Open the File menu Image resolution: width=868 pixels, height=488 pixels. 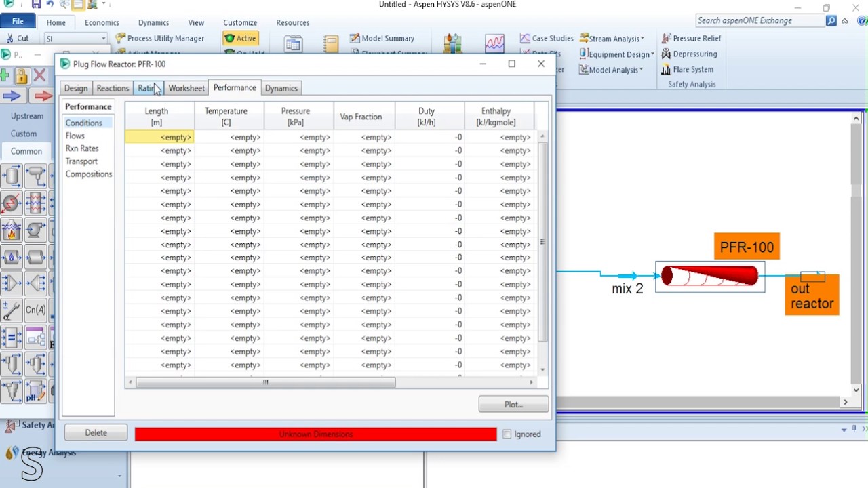point(18,22)
